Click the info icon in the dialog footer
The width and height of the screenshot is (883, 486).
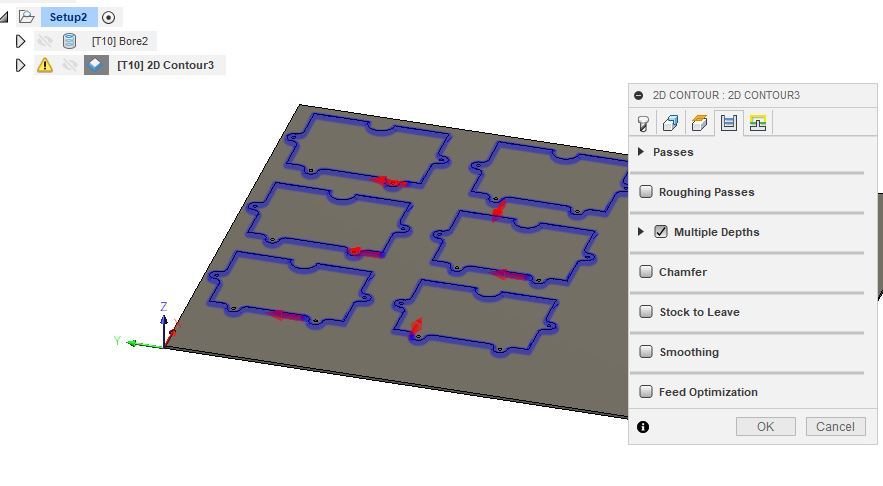643,427
